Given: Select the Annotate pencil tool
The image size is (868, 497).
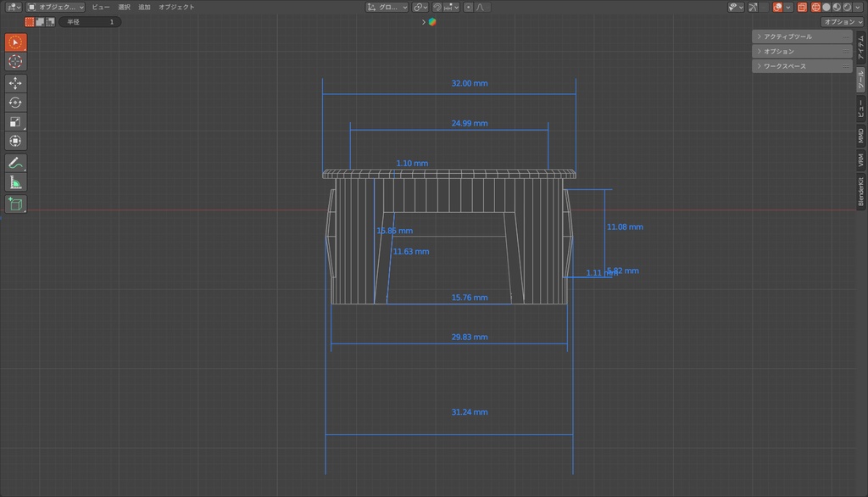Looking at the screenshot, I should coord(15,163).
